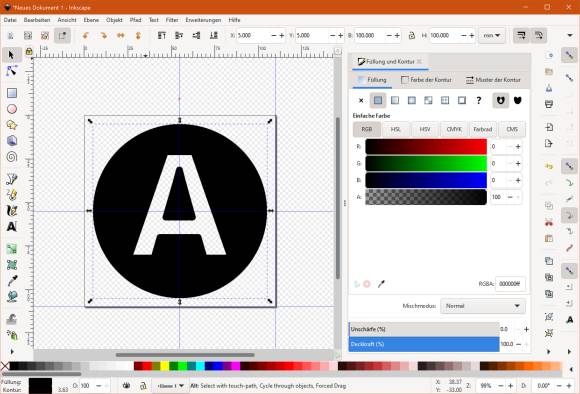
Task: Choose the RGB color mode
Action: (x=367, y=129)
